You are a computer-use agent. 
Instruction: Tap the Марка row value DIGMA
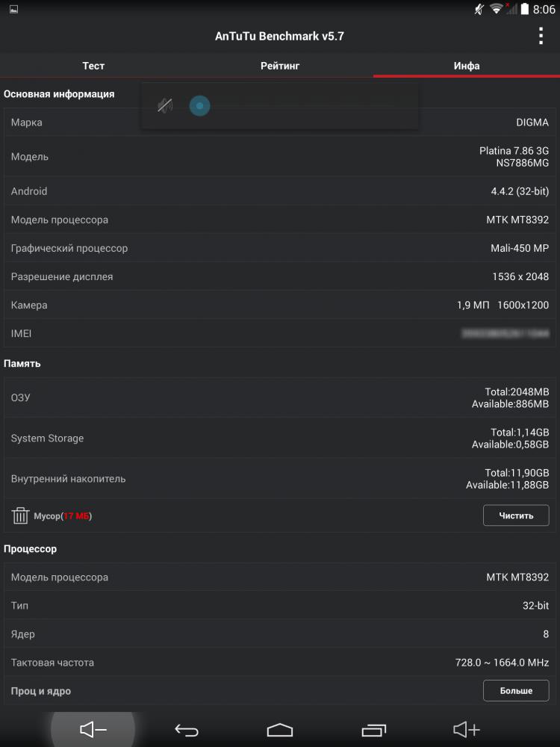pyautogui.click(x=532, y=123)
